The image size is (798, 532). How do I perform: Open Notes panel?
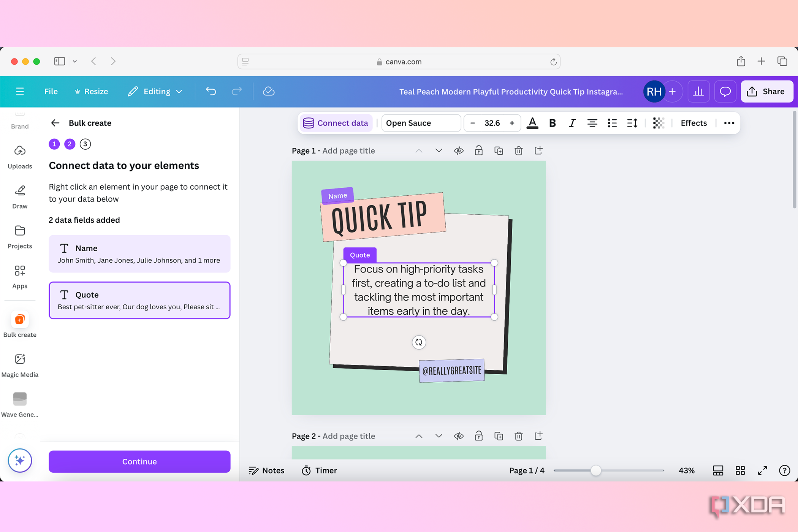[266, 470]
